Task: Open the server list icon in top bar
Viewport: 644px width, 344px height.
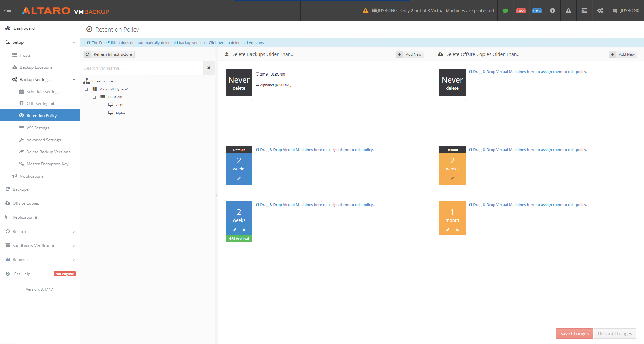Action: tap(584, 11)
